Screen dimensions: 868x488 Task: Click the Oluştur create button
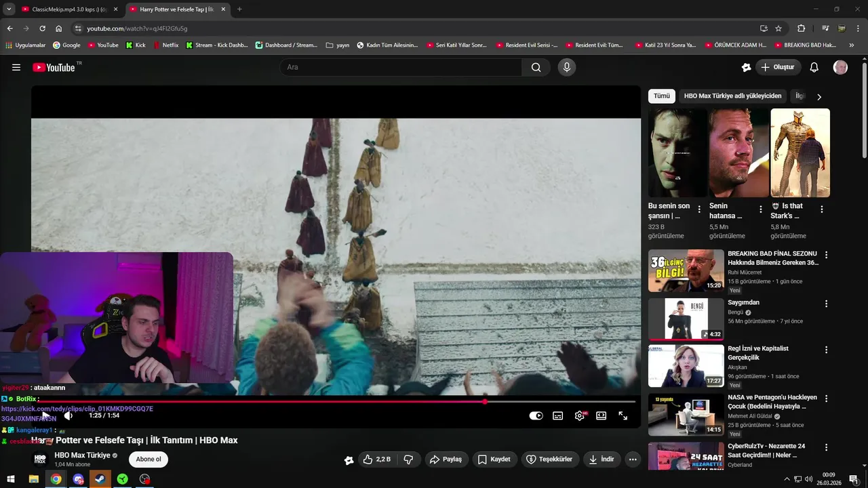pyautogui.click(x=778, y=67)
